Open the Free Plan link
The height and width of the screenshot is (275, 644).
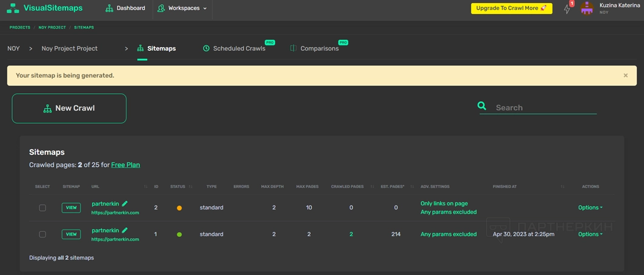(125, 165)
